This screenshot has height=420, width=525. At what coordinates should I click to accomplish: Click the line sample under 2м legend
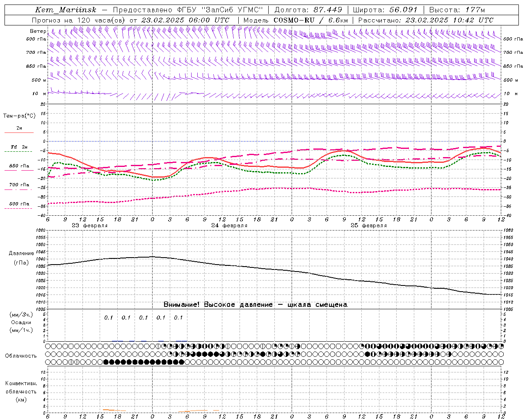tap(19, 132)
